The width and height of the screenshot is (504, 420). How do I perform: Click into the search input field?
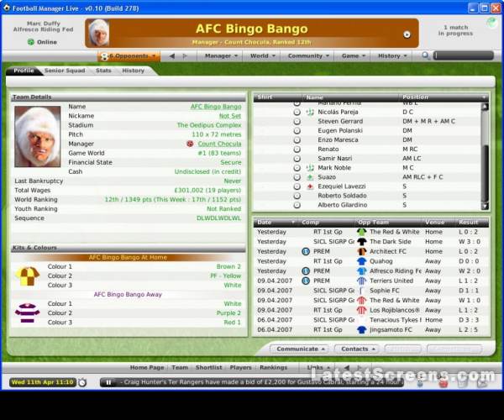[x=464, y=55]
